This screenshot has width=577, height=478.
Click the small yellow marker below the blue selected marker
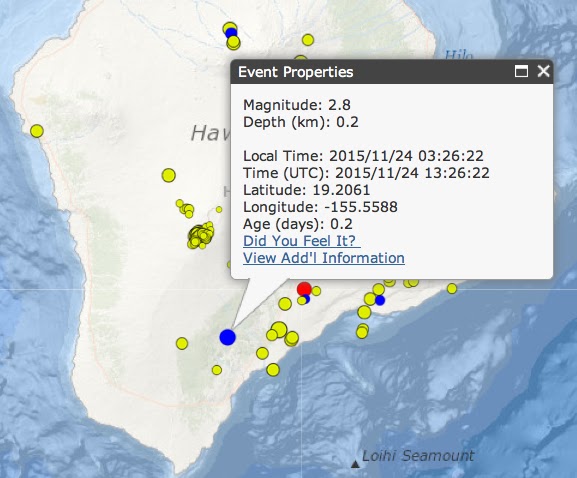[x=217, y=370]
